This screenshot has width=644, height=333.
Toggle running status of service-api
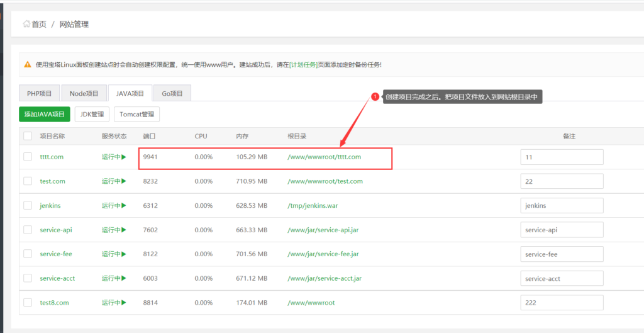pos(114,230)
